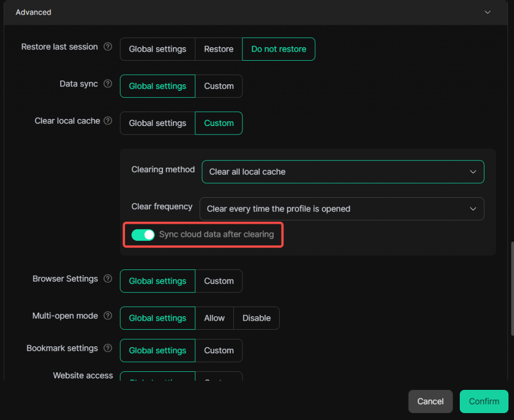
Task: Toggle Sync cloud data after clearing switch
Action: pyautogui.click(x=143, y=235)
